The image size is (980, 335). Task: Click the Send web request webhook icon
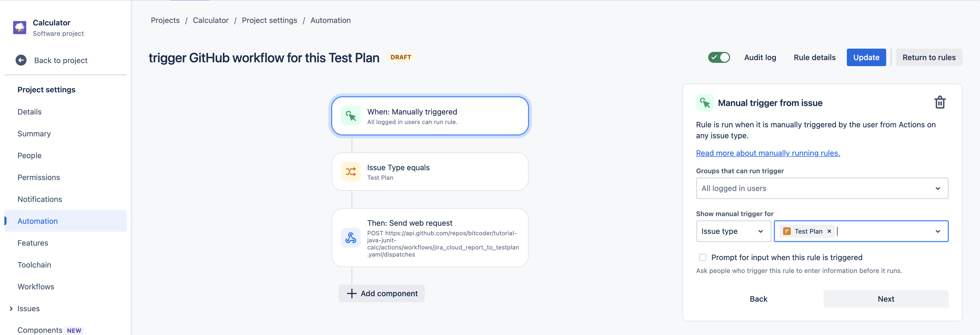click(x=350, y=238)
